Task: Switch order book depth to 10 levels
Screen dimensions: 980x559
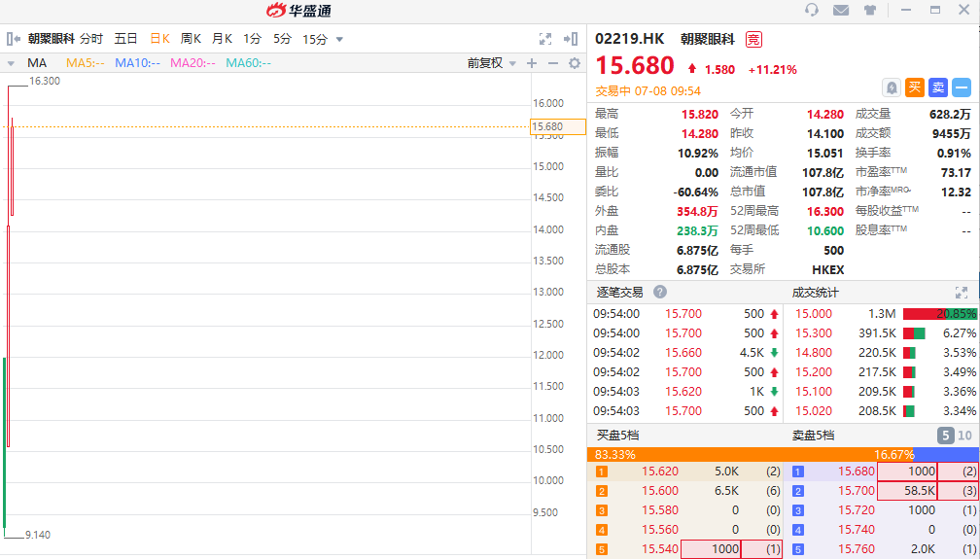Action: coord(964,436)
